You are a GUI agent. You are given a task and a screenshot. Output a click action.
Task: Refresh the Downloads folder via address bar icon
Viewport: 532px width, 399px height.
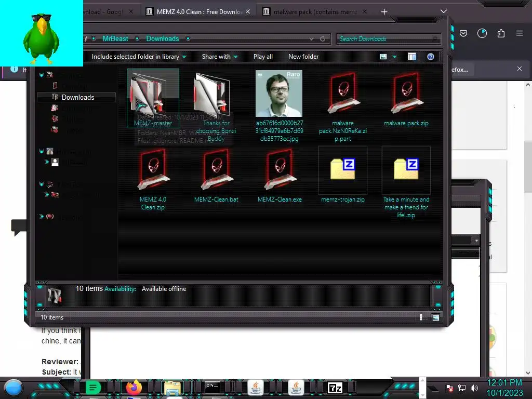pos(323,38)
